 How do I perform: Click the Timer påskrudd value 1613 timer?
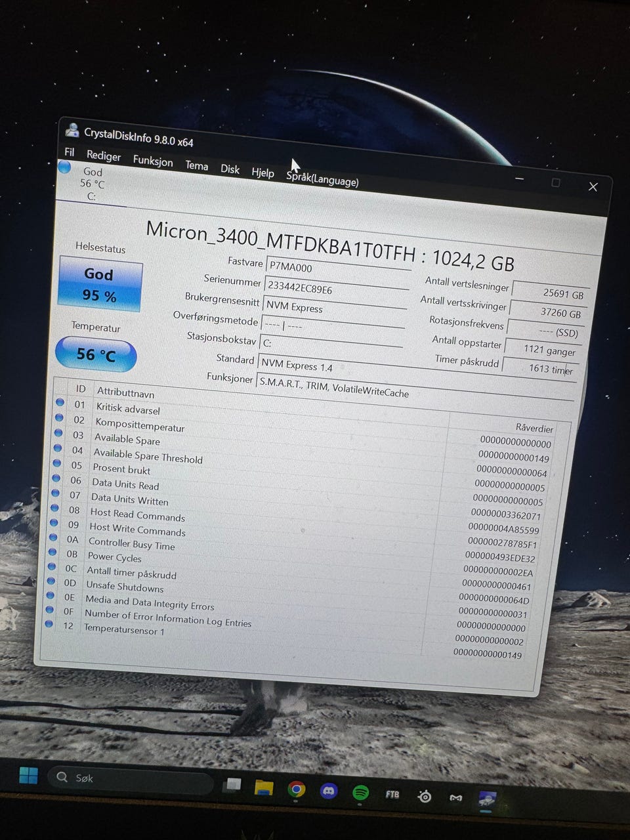tap(541, 368)
